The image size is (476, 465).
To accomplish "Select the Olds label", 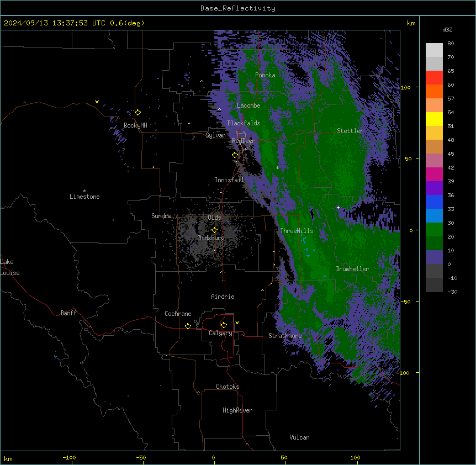I will (x=214, y=218).
